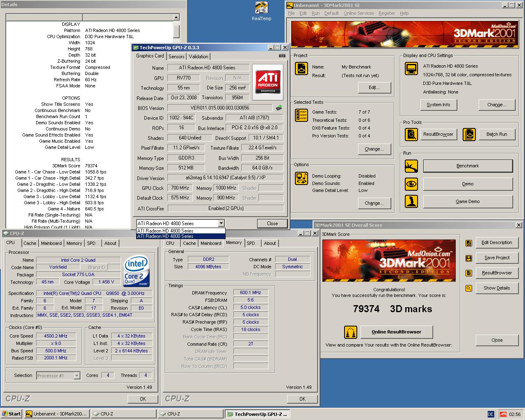
Task: Switch to SPD tab in right CPU-Z
Action: pos(251,243)
